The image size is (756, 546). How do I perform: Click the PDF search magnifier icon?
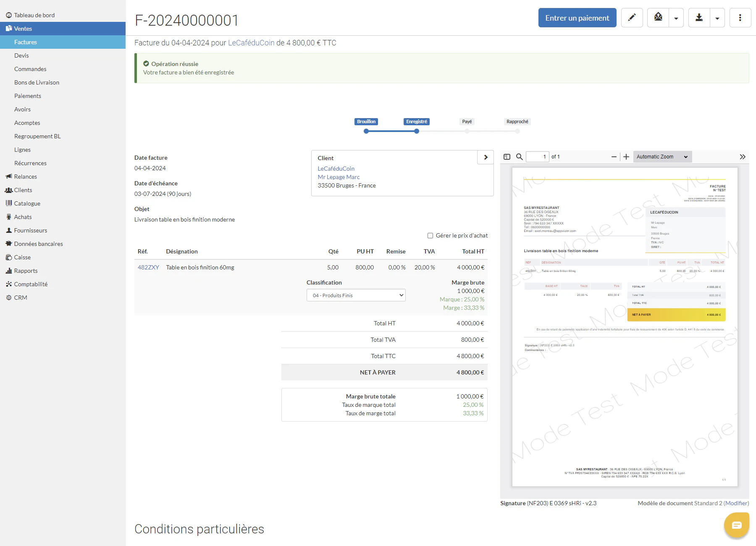pos(520,157)
